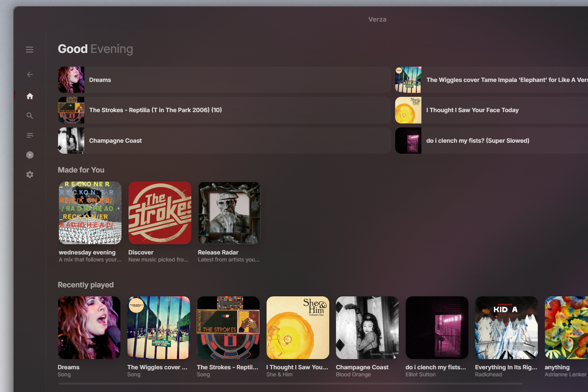Open do i clench my fists? (Super Slowed) row
This screenshot has width=588, height=392.
pyautogui.click(x=492, y=140)
